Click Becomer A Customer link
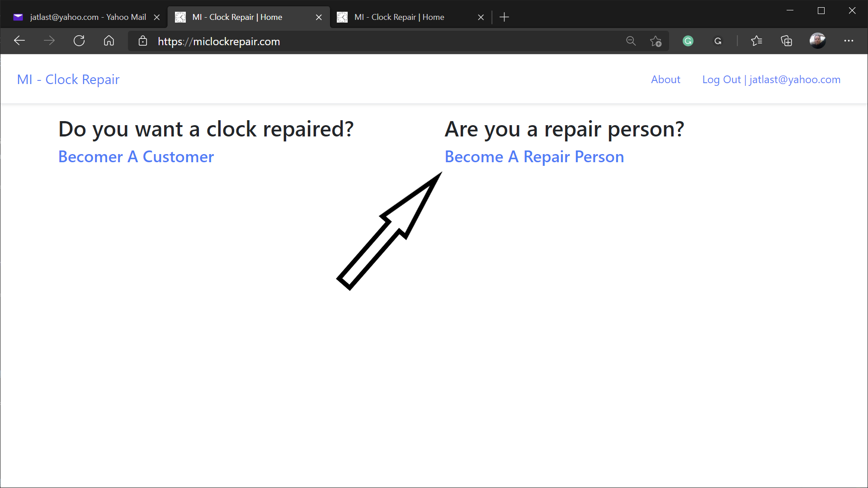 (x=136, y=156)
